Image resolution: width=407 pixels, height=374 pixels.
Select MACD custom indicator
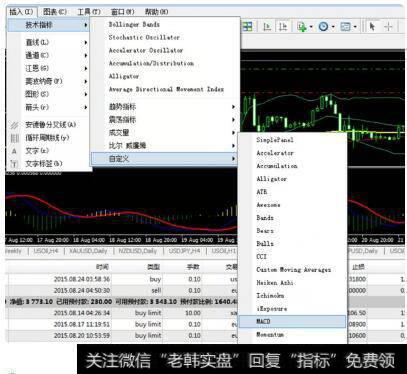(x=292, y=322)
